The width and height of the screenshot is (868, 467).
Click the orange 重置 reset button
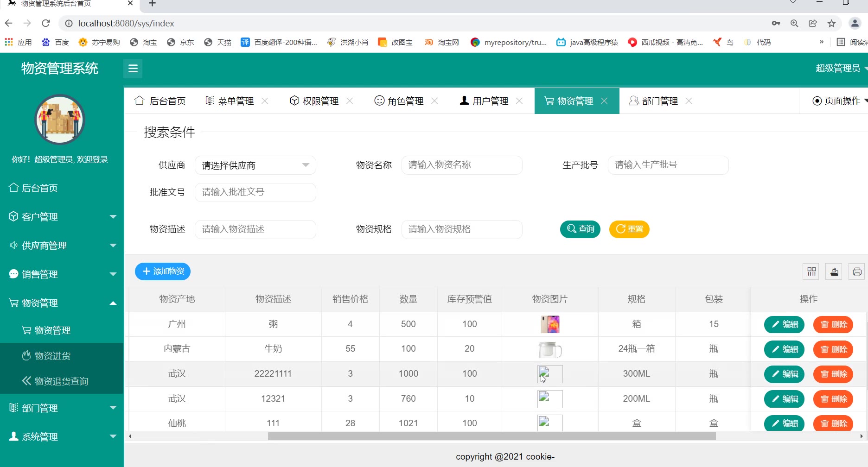coord(629,229)
